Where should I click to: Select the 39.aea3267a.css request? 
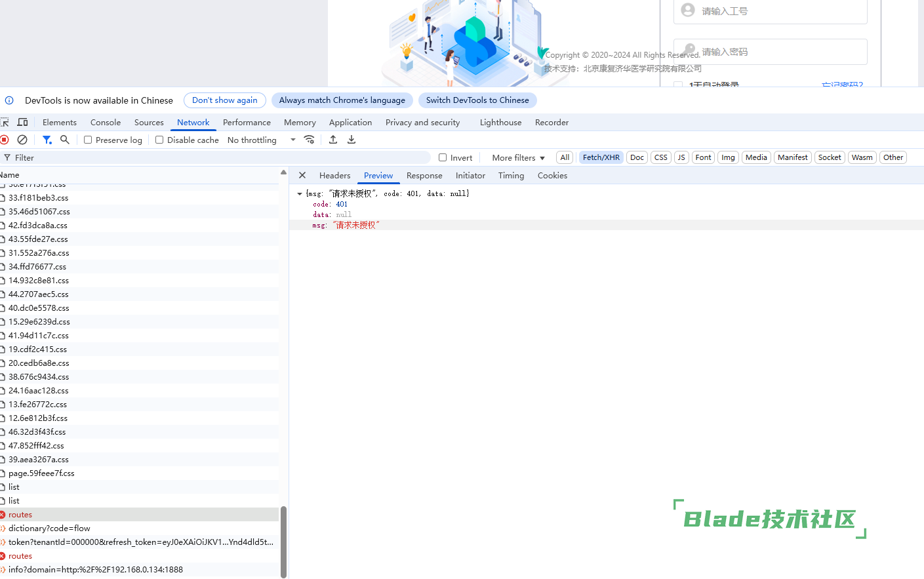140,460
